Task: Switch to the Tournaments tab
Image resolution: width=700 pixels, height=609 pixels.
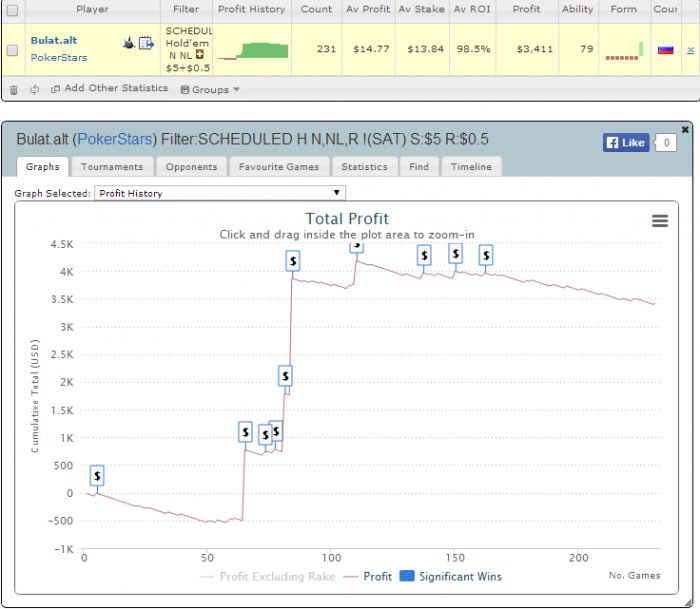Action: [x=112, y=167]
